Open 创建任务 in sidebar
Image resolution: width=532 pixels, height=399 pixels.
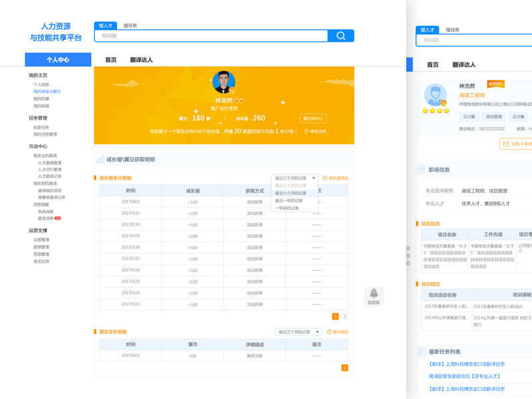tap(41, 127)
